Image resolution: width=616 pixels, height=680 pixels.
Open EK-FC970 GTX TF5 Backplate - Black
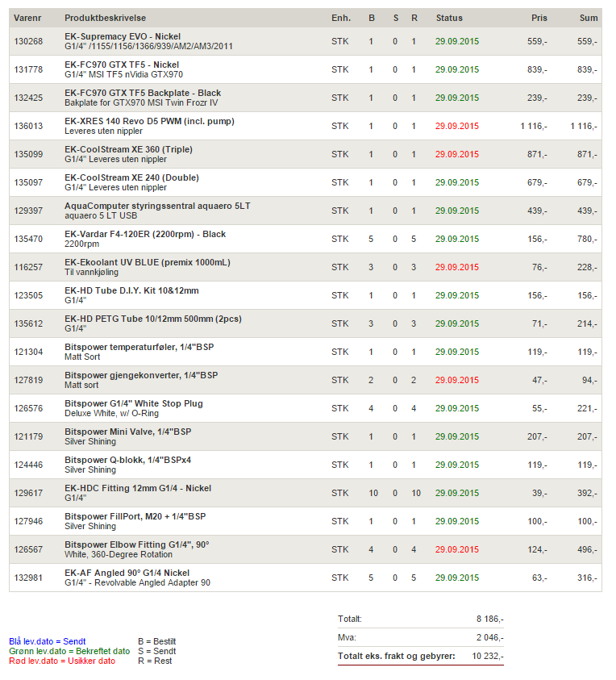coord(143,94)
